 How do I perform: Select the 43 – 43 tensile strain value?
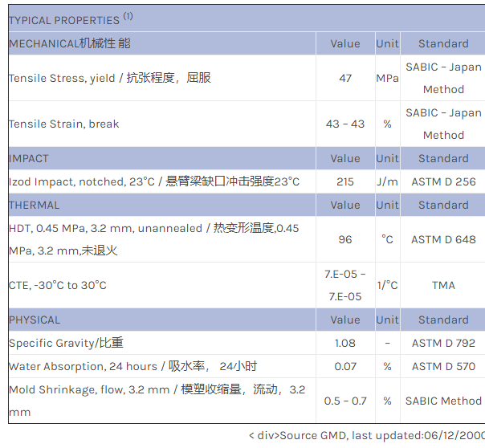click(345, 124)
